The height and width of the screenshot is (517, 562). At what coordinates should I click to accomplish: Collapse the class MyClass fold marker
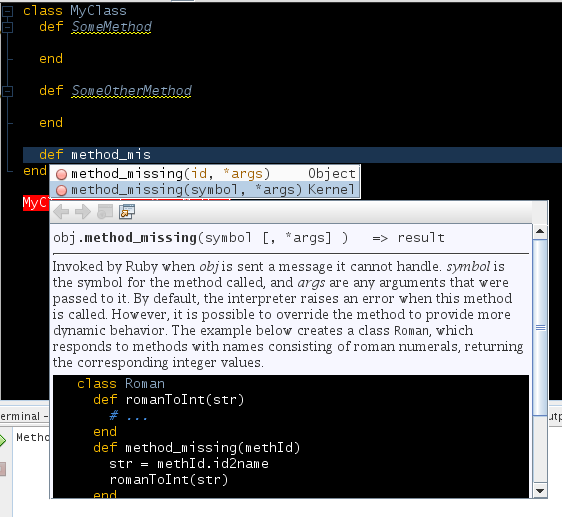click(8, 11)
